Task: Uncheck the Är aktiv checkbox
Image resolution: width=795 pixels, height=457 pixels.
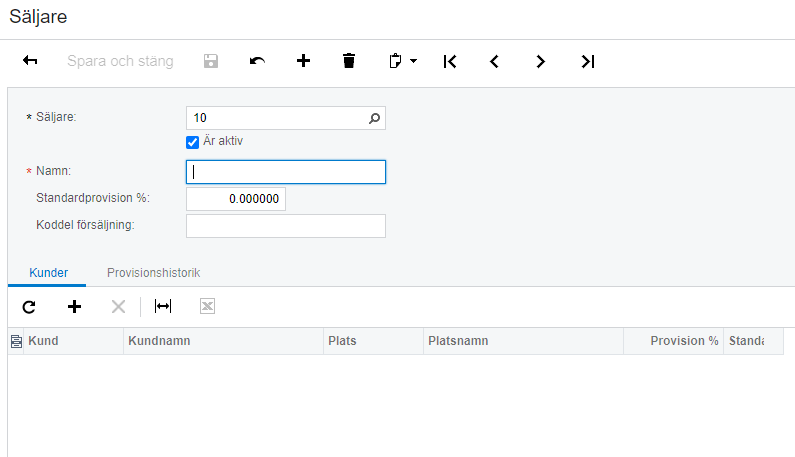Action: (193, 141)
